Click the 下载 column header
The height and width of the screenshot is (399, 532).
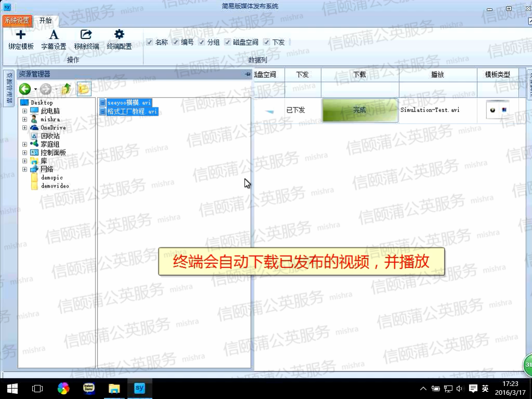pos(360,75)
